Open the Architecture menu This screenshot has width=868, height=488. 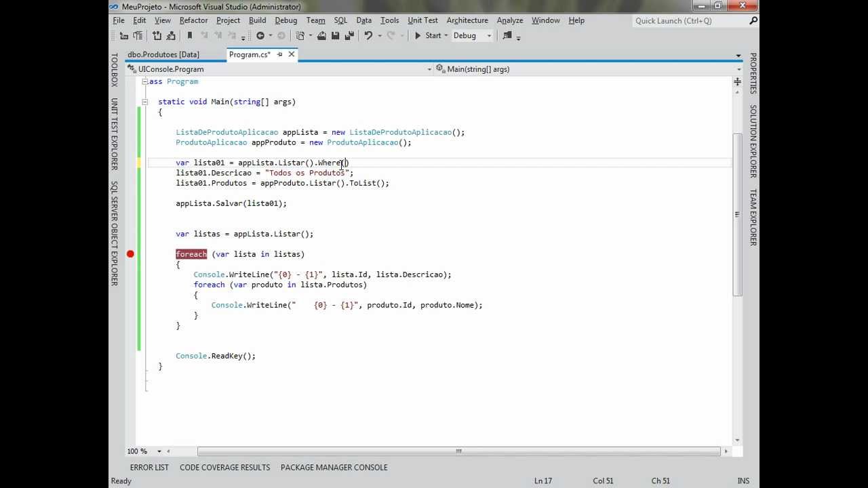pos(467,20)
